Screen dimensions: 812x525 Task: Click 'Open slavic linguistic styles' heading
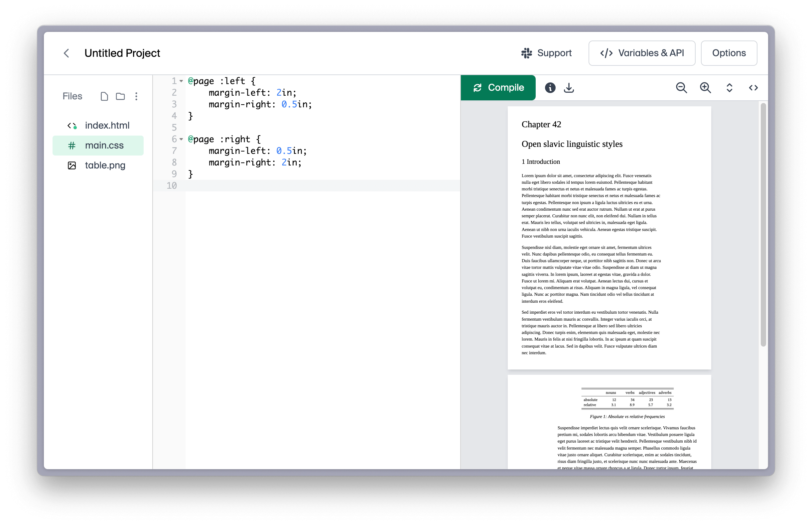572,144
